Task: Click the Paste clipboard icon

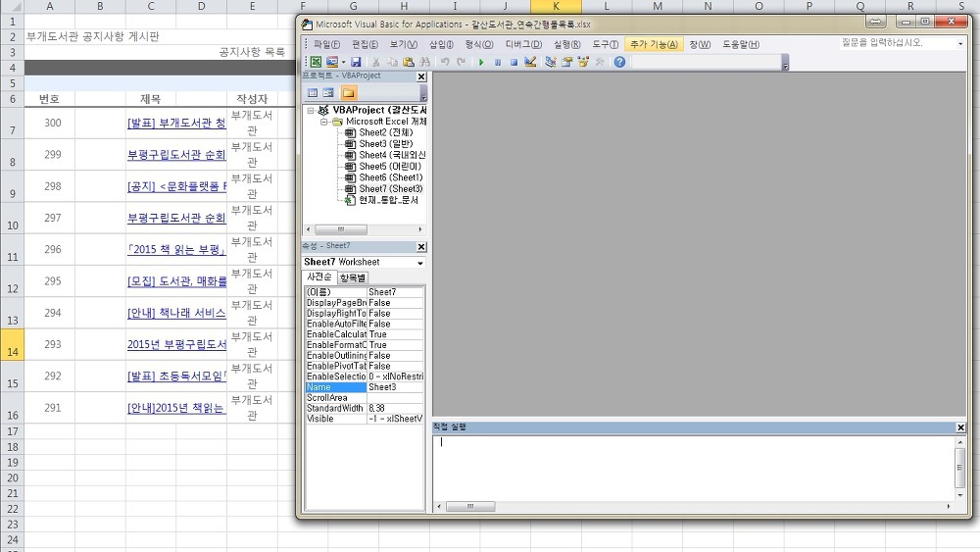Action: pos(408,62)
